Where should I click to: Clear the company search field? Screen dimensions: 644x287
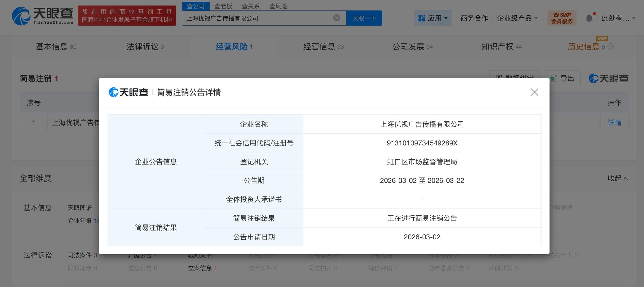pyautogui.click(x=337, y=18)
